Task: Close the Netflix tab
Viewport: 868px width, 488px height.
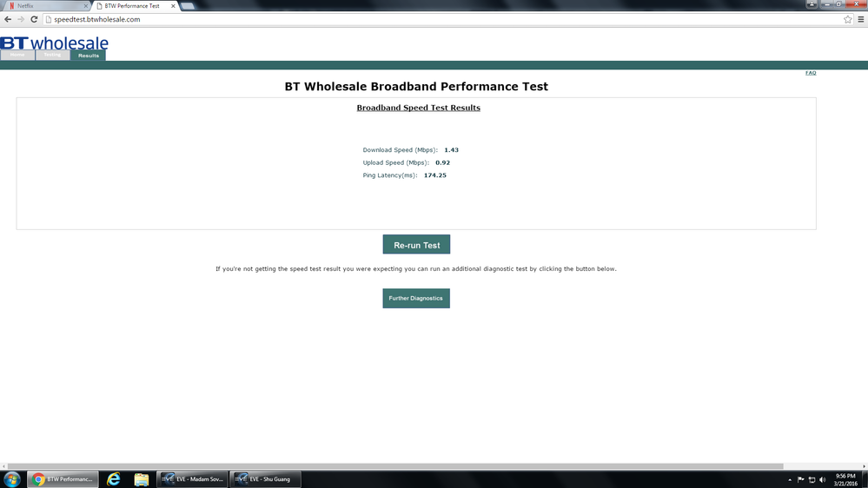Action: (x=86, y=6)
